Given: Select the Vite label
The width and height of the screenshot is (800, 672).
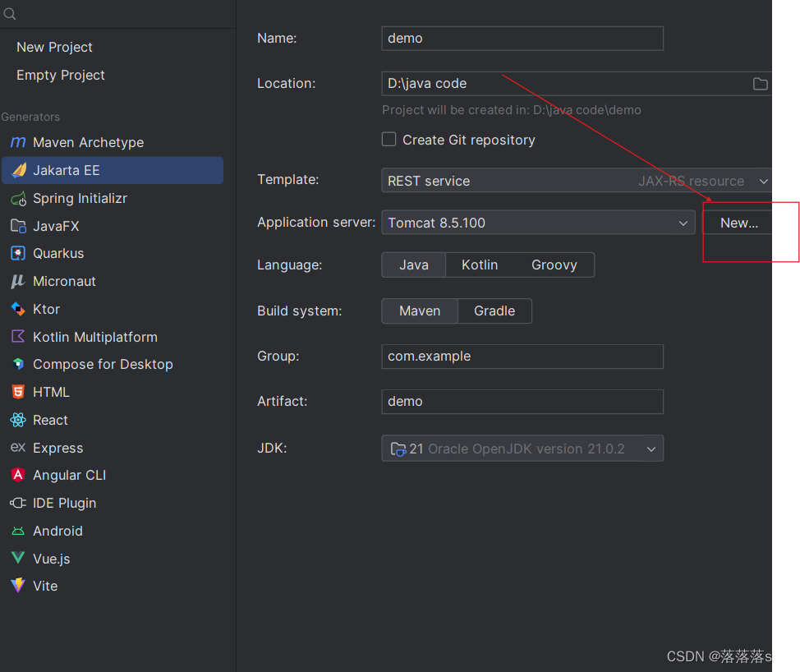Looking at the screenshot, I should pos(45,586).
